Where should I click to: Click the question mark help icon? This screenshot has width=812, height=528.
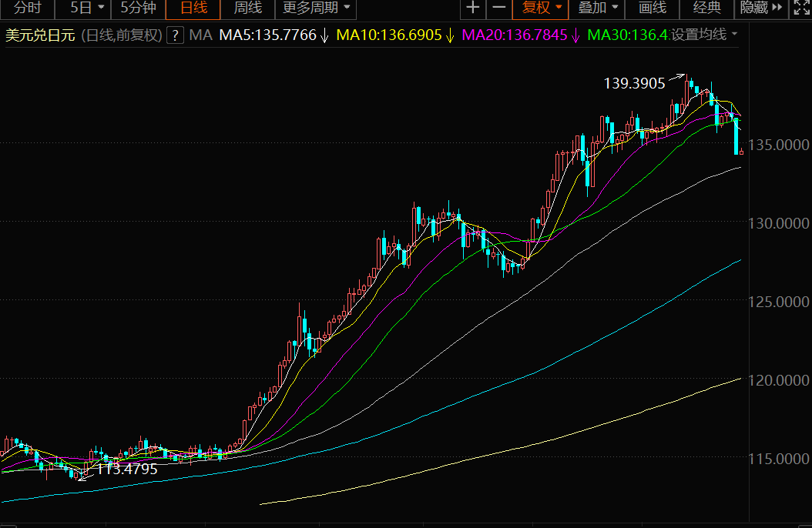point(176,35)
